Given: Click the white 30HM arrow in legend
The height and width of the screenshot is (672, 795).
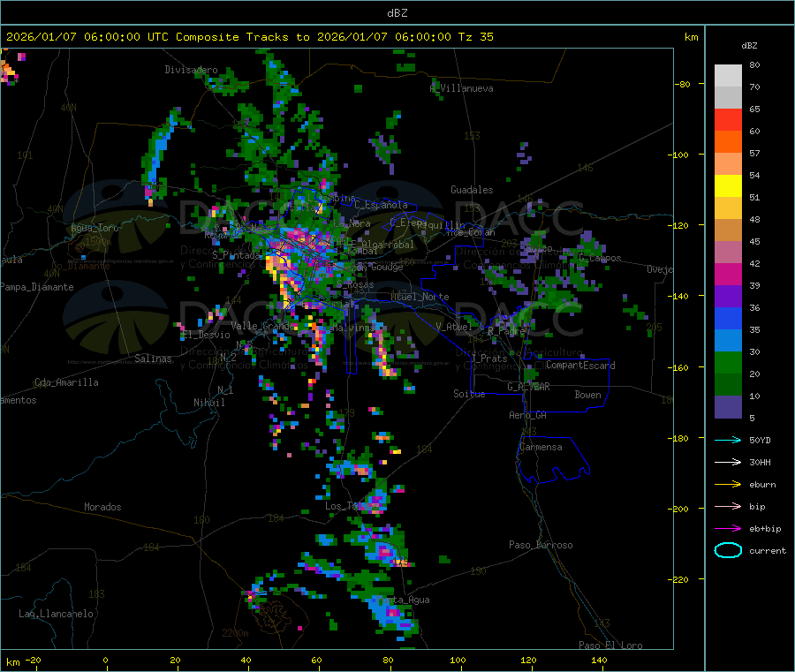Looking at the screenshot, I should [728, 462].
